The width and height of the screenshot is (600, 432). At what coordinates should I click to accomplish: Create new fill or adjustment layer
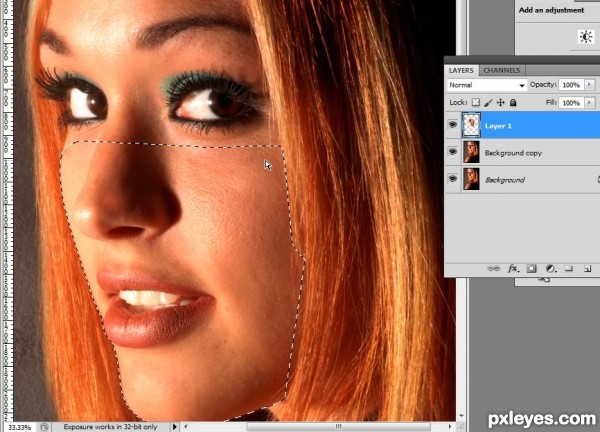pyautogui.click(x=550, y=269)
